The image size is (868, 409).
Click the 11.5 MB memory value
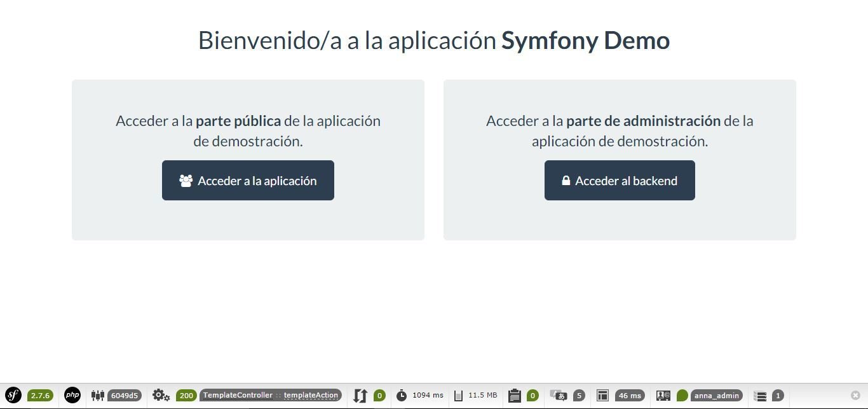point(483,395)
